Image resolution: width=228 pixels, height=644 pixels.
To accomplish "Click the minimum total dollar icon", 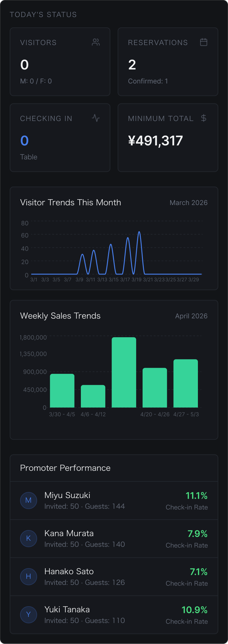I will [204, 118].
